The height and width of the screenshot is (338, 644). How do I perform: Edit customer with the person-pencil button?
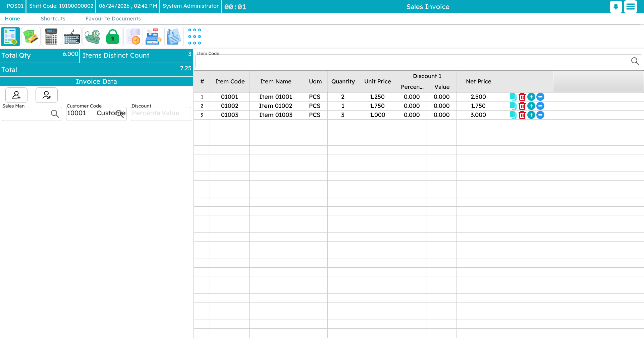pyautogui.click(x=47, y=95)
